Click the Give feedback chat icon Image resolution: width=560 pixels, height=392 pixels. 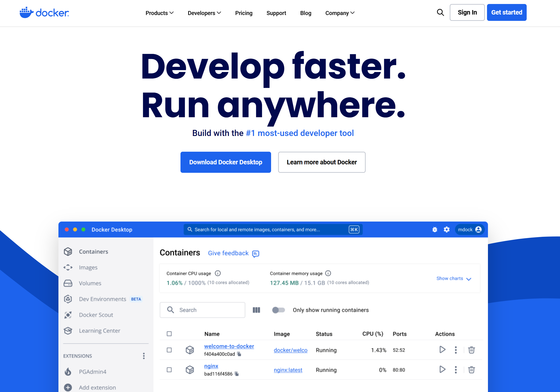256,254
